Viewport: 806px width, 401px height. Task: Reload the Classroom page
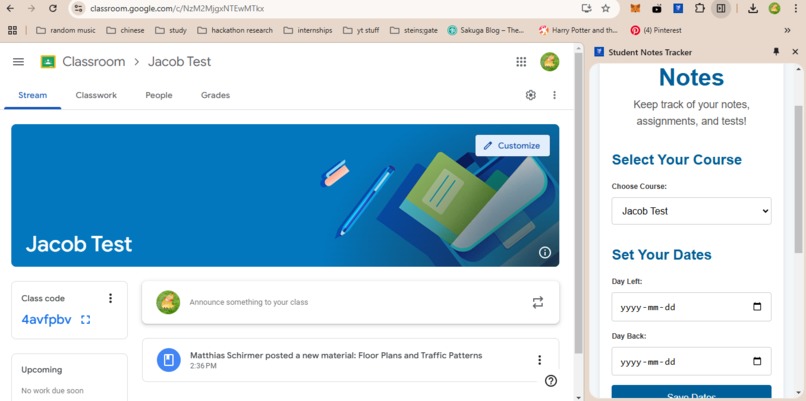(52, 8)
